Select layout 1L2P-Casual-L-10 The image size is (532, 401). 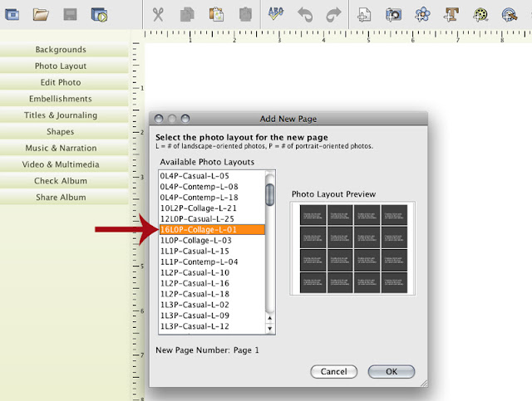point(212,272)
